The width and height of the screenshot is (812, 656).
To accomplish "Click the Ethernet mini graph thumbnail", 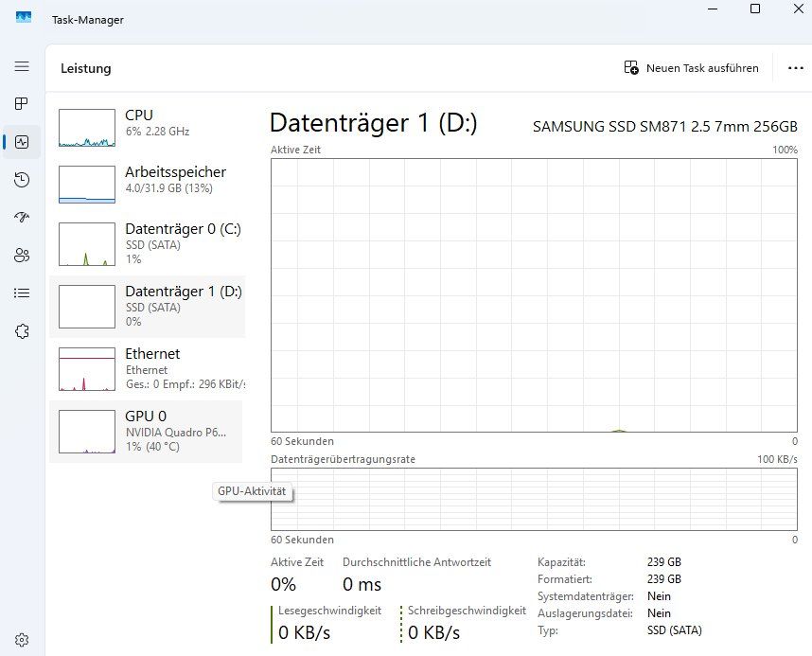I will [x=87, y=369].
